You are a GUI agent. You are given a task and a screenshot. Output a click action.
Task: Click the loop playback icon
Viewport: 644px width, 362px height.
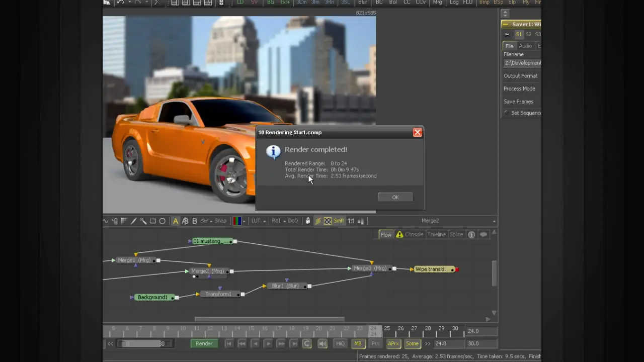(307, 343)
